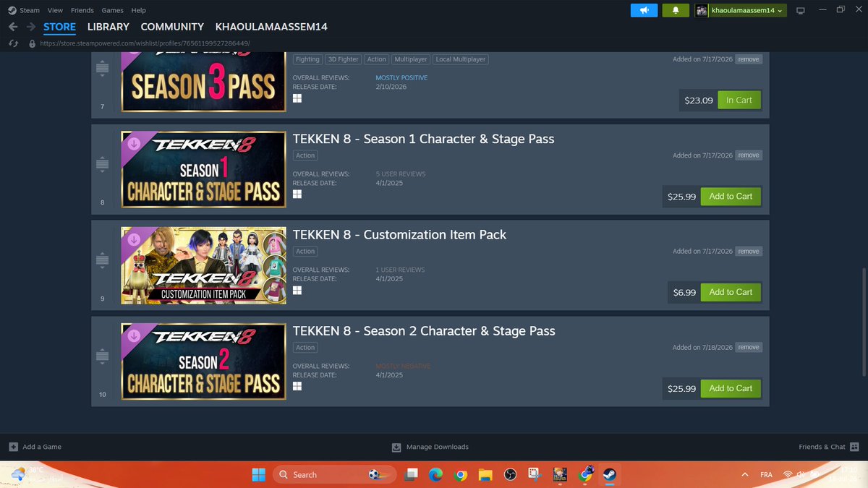
Task: Click the Add a Game plus icon
Action: pyautogui.click(x=13, y=447)
